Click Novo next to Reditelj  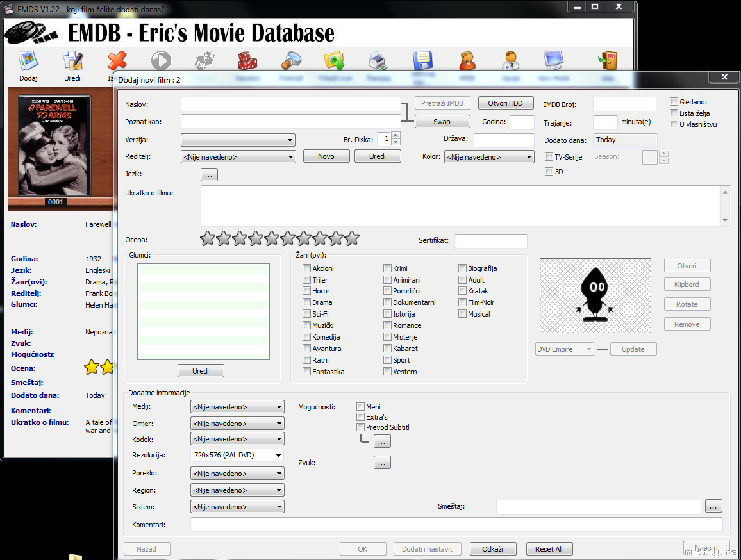326,156
